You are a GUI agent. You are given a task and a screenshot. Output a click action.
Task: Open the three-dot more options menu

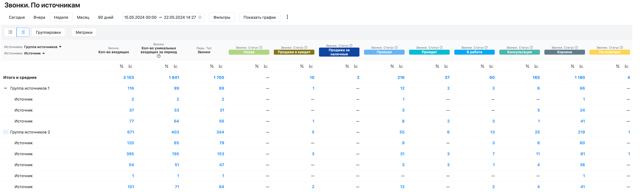(287, 17)
